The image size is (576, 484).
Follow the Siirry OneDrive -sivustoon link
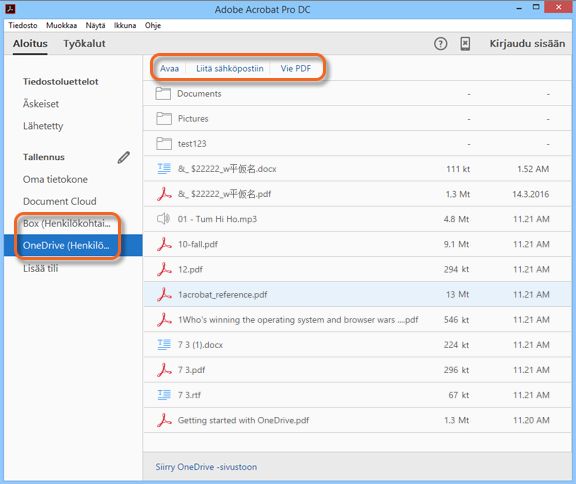pos(206,467)
